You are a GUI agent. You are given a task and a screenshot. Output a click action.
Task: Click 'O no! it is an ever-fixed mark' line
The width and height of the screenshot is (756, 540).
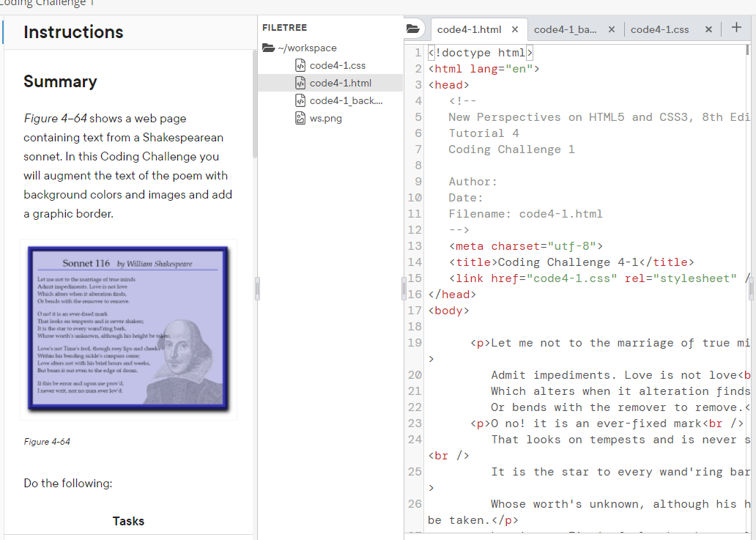[607, 424]
